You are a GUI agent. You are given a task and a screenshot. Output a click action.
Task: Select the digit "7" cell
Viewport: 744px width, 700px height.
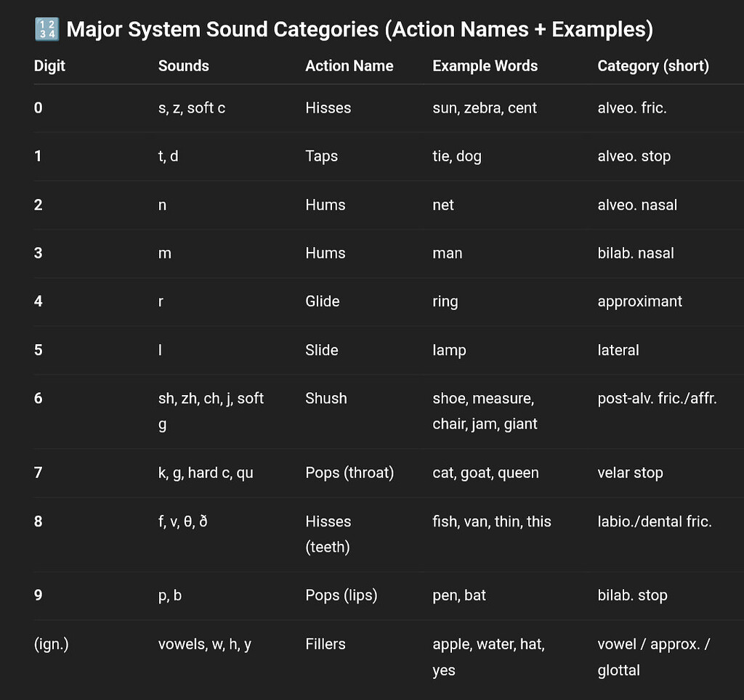(38, 473)
